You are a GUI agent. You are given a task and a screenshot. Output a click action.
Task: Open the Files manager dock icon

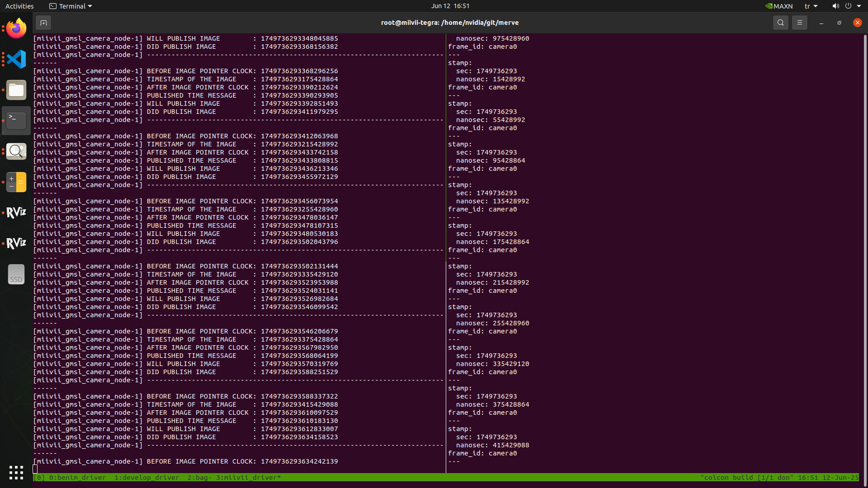point(16,90)
